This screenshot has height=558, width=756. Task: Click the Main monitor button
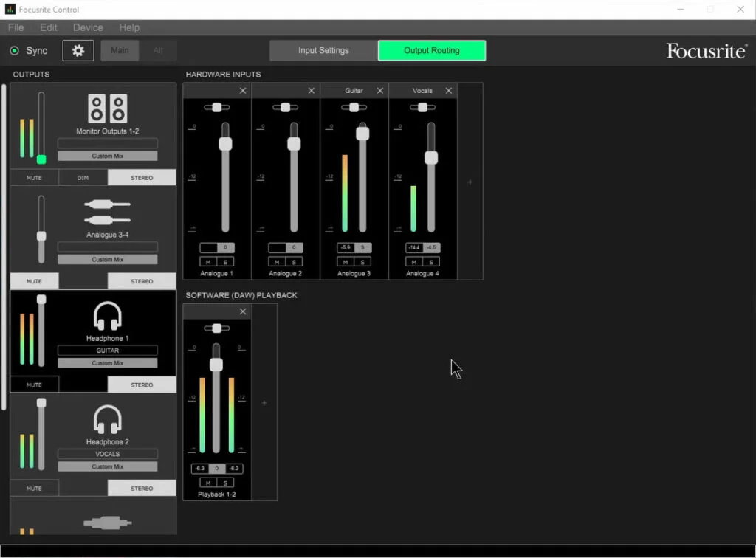[120, 51]
